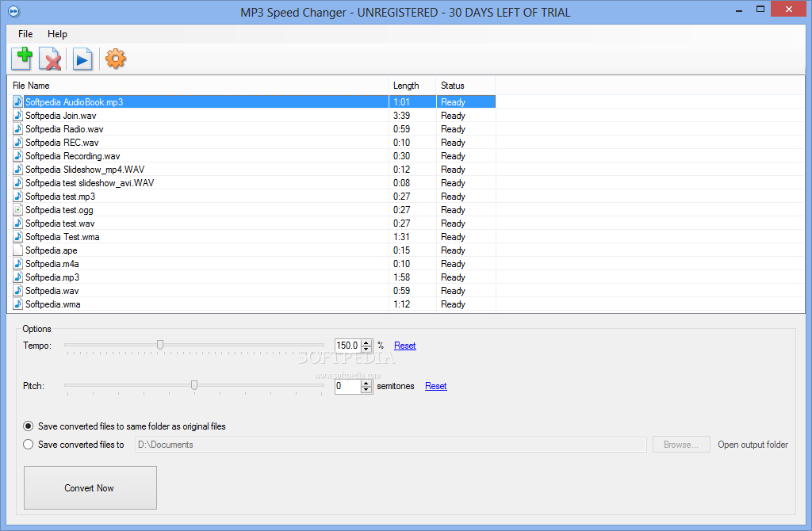Select save to same folder as original files
The image size is (812, 531).
(28, 426)
